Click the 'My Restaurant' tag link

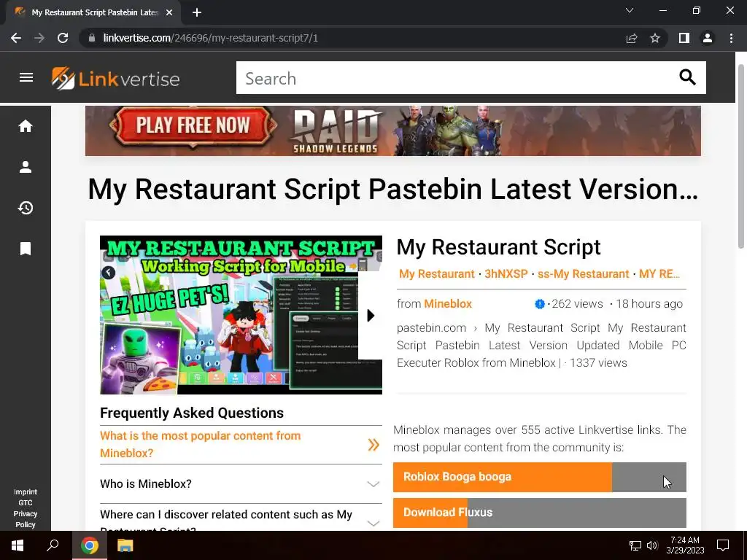437,274
